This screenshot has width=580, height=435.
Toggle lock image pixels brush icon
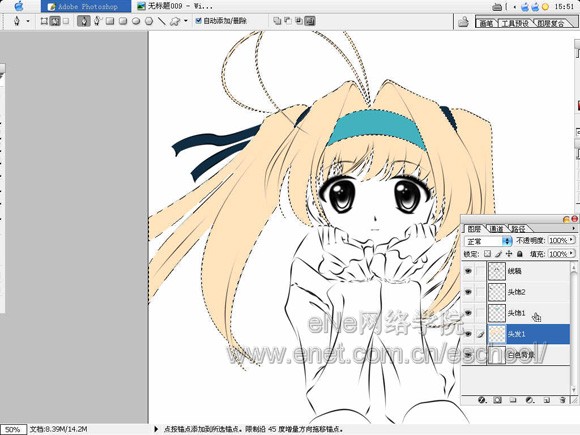point(498,254)
